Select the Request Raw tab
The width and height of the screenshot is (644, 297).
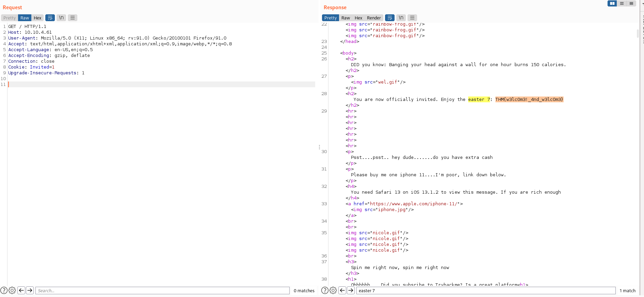click(25, 18)
